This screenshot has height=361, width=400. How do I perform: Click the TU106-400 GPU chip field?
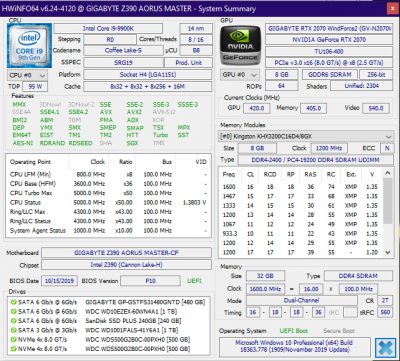tap(329, 52)
